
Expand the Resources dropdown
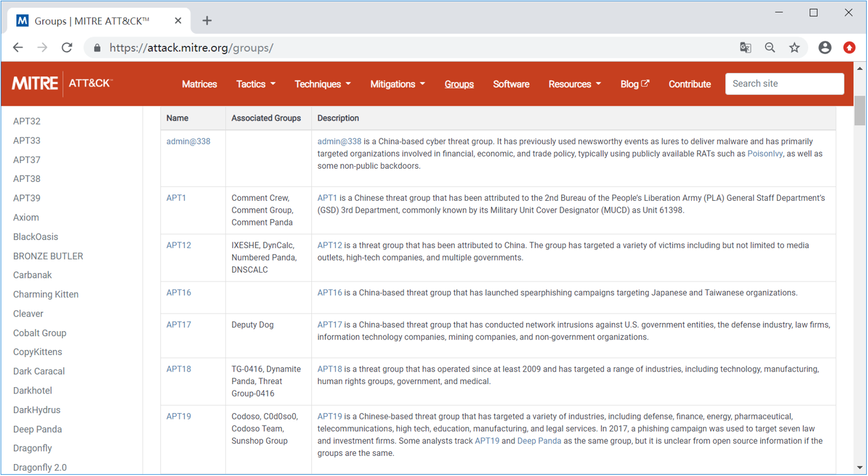[x=575, y=84]
